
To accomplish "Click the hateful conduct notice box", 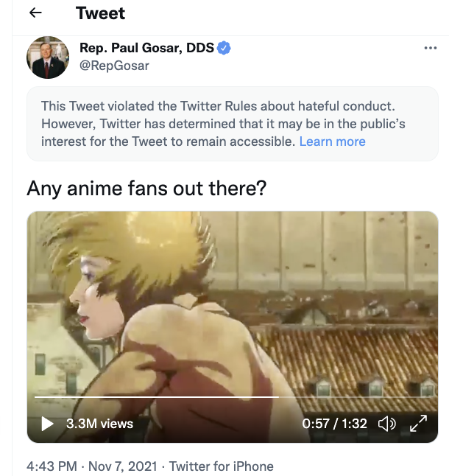I will coord(233,124).
